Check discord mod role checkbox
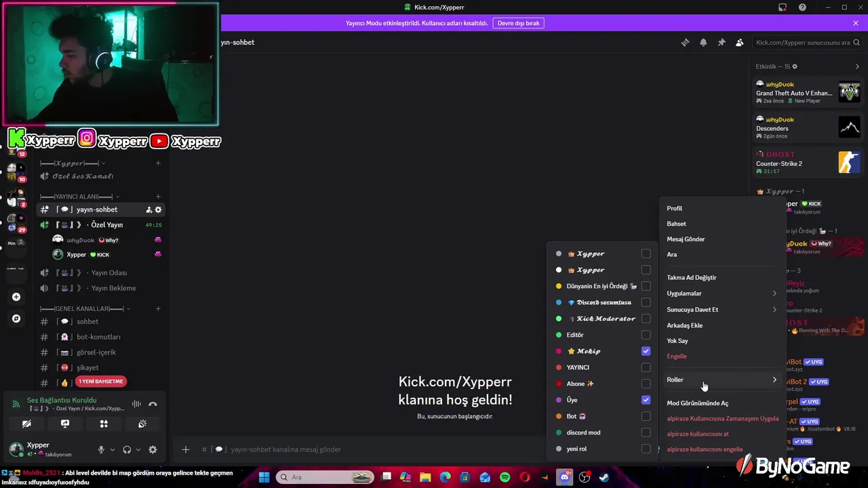The width and height of the screenshot is (868, 488). point(646,432)
